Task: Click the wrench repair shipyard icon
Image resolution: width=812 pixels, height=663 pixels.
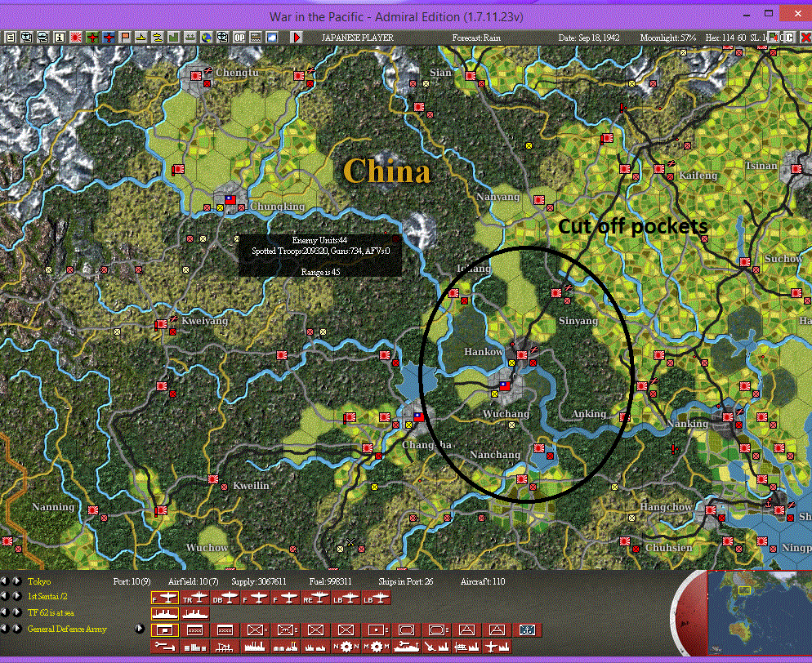Action: (408, 647)
